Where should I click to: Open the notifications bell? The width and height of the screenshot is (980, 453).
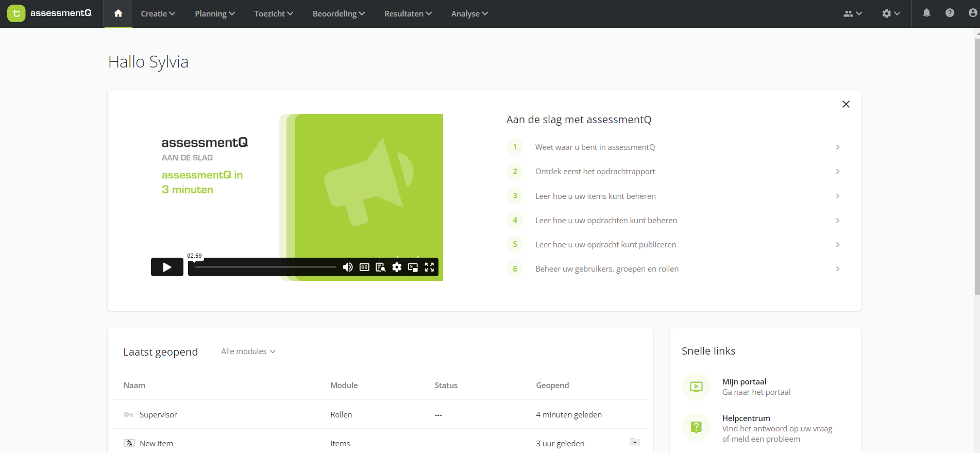pos(926,13)
